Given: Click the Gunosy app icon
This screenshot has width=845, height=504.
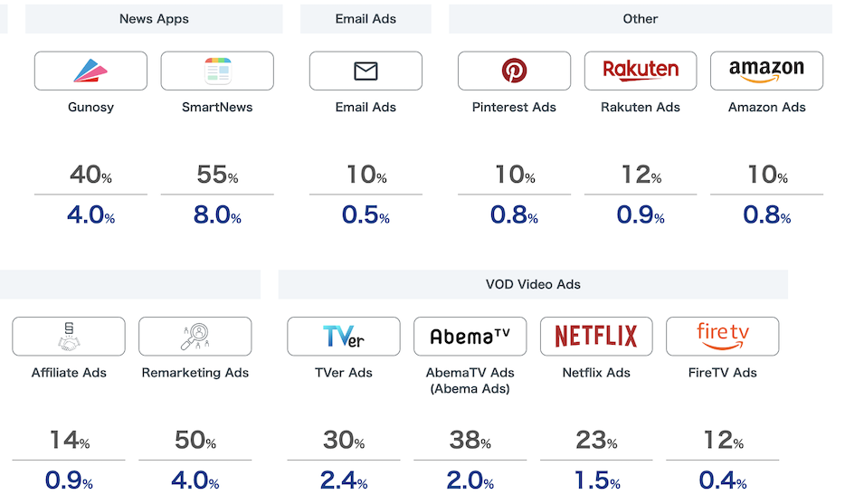Looking at the screenshot, I should 90,71.
